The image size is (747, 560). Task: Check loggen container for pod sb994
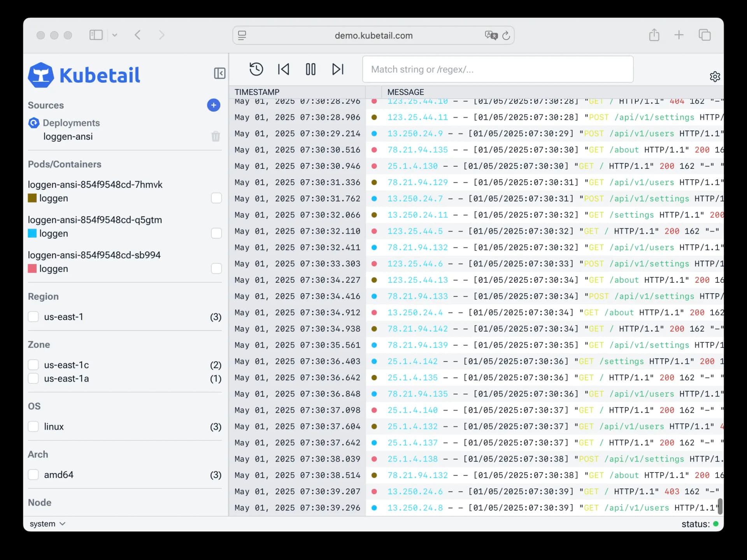click(x=216, y=268)
